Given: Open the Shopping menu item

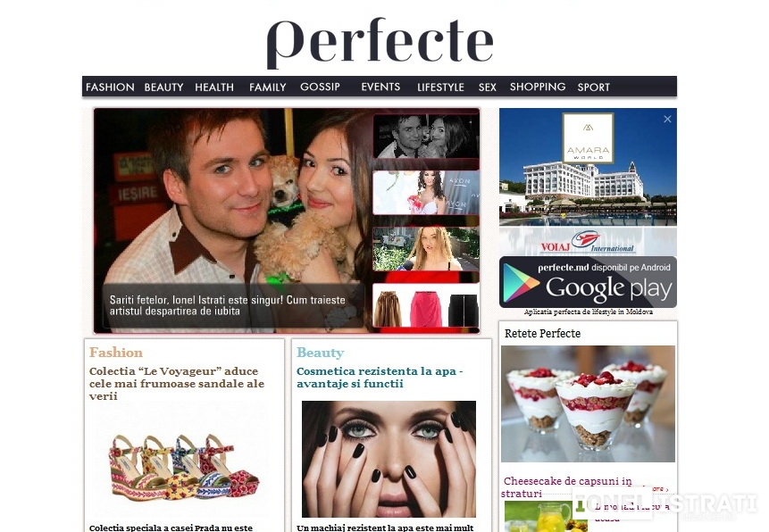Looking at the screenshot, I should pos(538,87).
